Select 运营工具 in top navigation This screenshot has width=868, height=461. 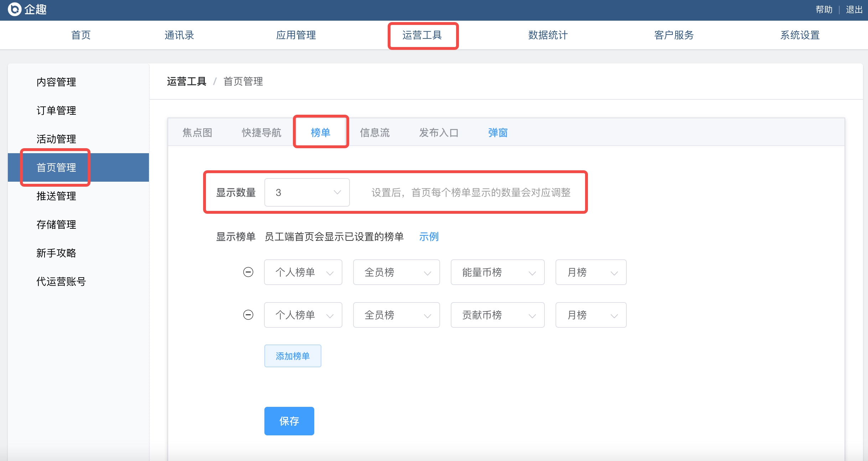[x=422, y=35]
